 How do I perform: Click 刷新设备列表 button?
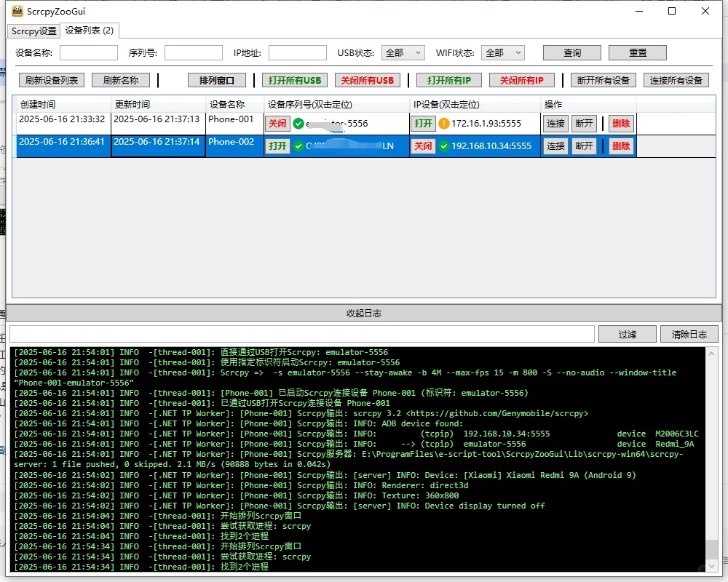tap(52, 80)
